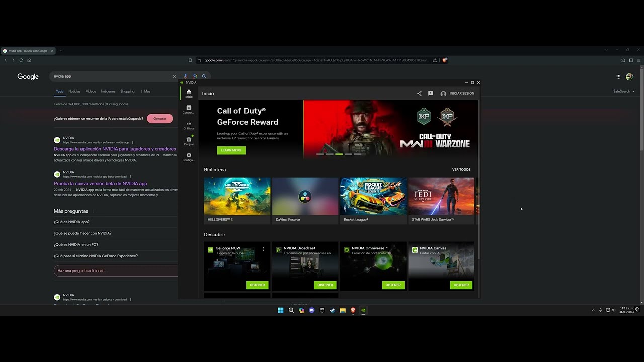Open 'Prueba la nueva versión beta' link
Viewport: 644px width, 362px height.
[101, 184]
